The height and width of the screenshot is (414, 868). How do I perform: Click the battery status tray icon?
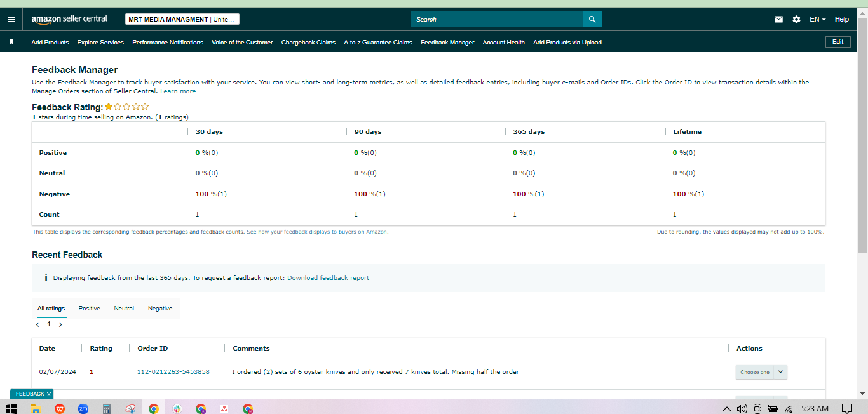coord(773,408)
